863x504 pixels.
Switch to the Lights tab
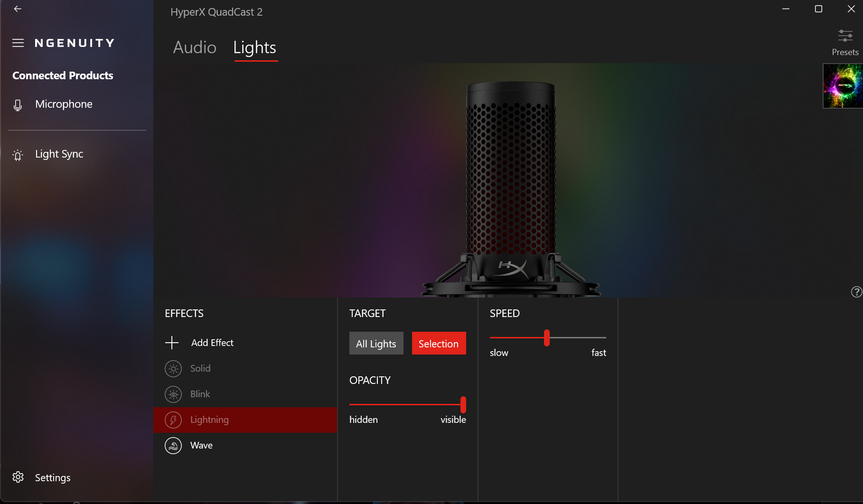click(255, 47)
